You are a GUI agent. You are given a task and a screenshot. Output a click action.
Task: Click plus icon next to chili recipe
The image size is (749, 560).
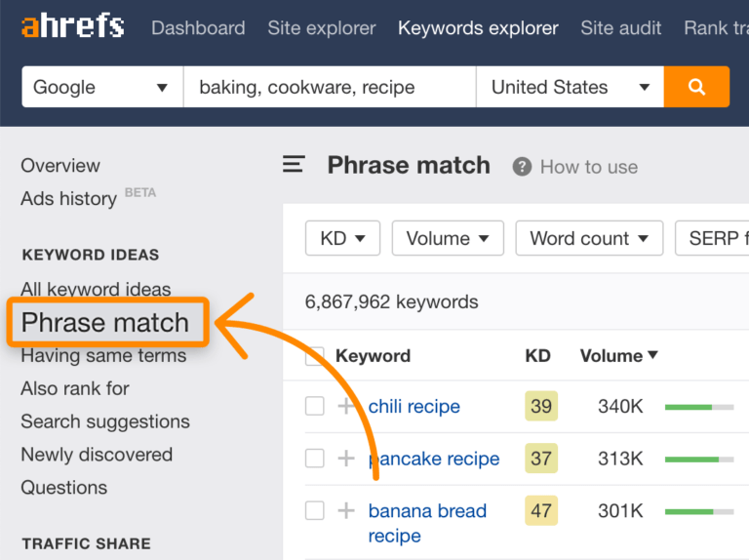[346, 406]
